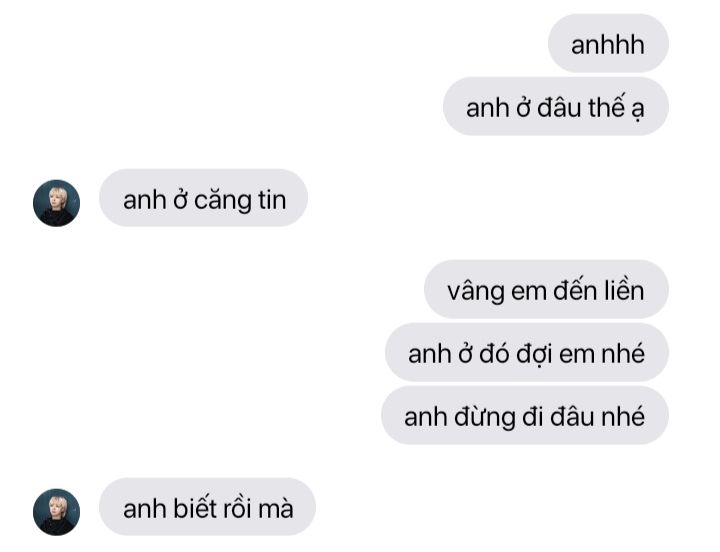Open the avatar beside "anh ở căng tin"

click(x=56, y=203)
